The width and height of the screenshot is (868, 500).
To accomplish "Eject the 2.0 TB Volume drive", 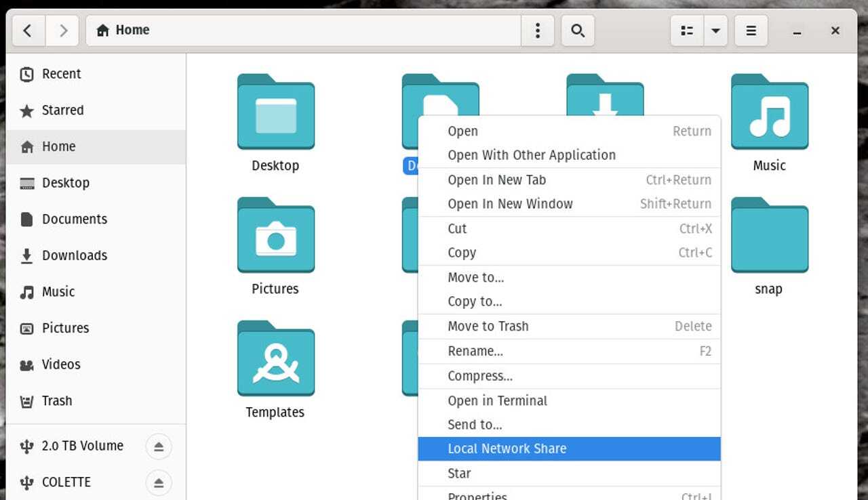I will (159, 446).
